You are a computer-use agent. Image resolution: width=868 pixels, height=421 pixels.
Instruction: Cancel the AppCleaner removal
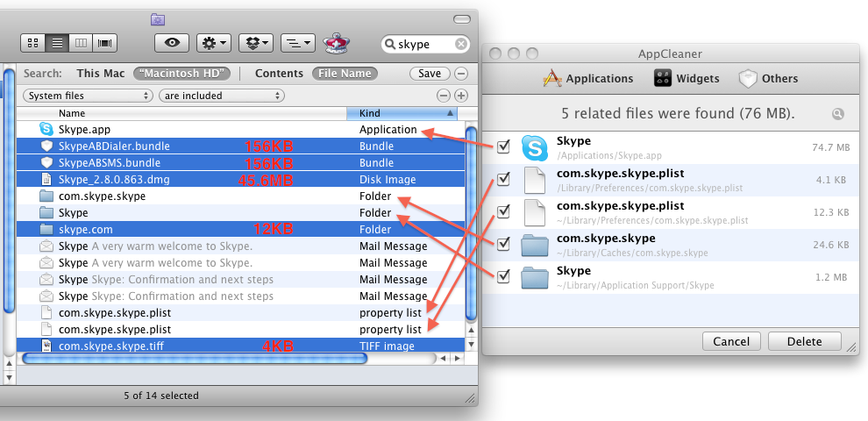point(730,341)
